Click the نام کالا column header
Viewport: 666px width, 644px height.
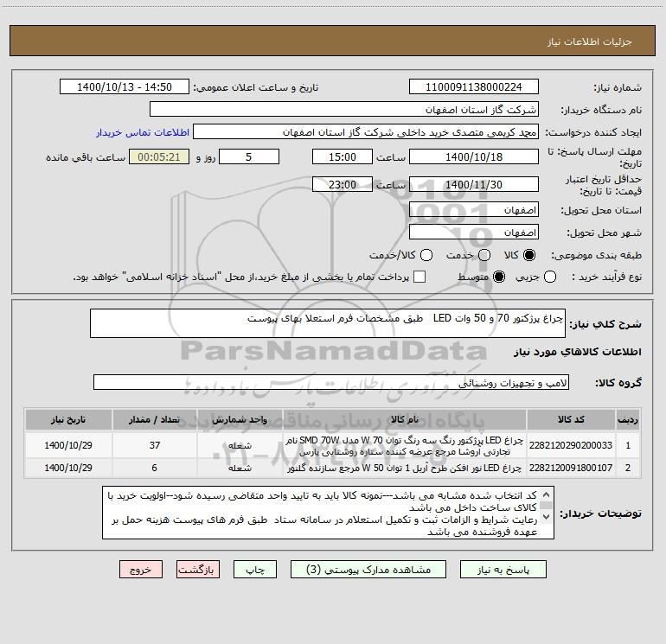pyautogui.click(x=405, y=419)
